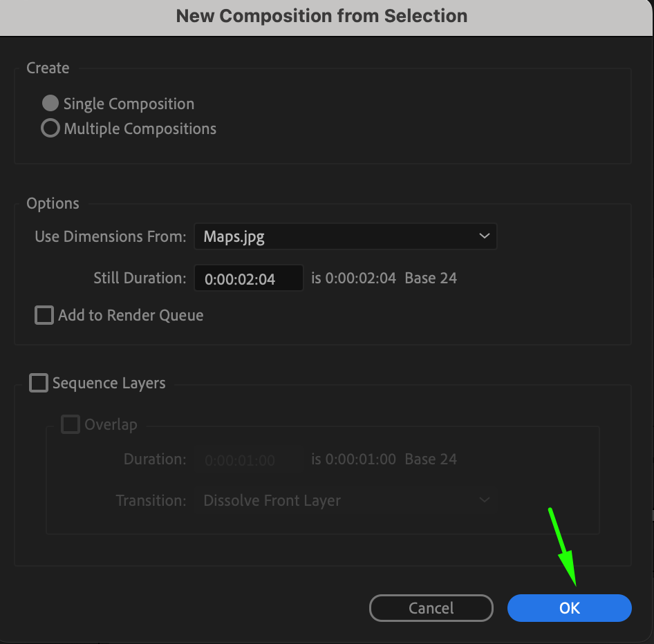Image resolution: width=654 pixels, height=644 pixels.
Task: Enable the Add to Render Queue checkbox
Action: 44,316
